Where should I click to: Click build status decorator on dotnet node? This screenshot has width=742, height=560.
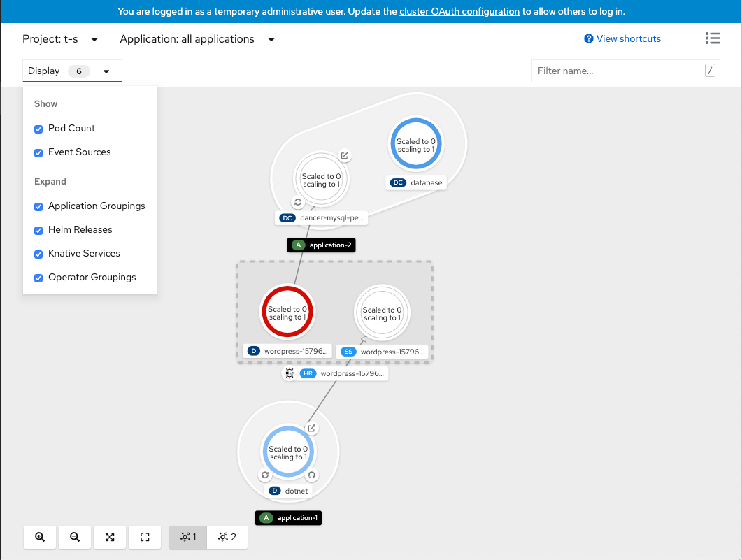[x=265, y=475]
